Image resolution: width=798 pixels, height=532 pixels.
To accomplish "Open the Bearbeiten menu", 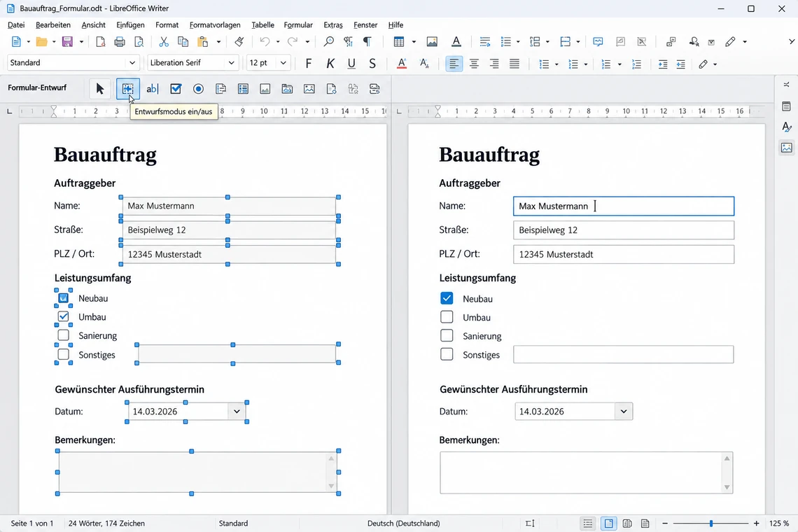I will 53,25.
